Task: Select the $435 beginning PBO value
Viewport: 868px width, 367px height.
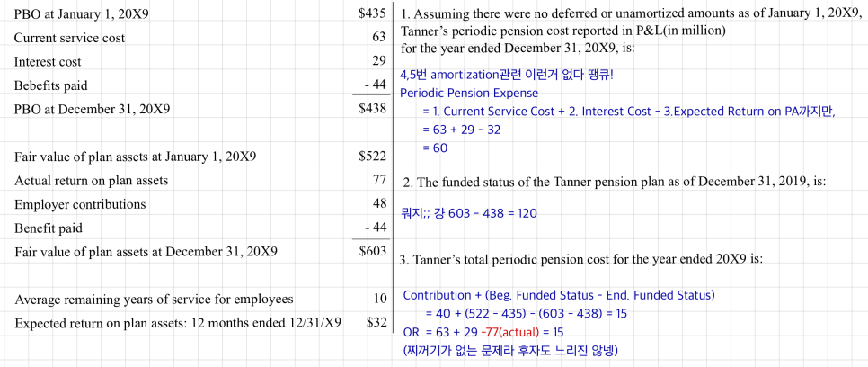Action: (371, 14)
